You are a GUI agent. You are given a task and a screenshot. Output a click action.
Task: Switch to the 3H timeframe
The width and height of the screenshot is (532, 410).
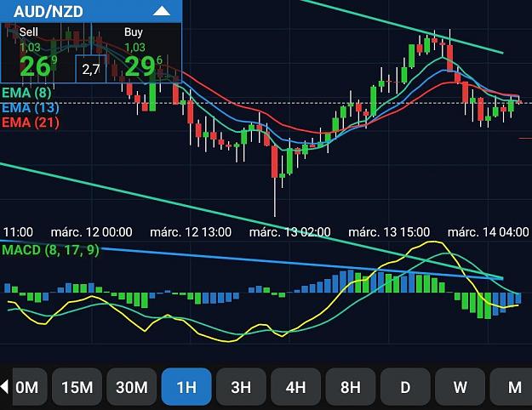pyautogui.click(x=241, y=387)
